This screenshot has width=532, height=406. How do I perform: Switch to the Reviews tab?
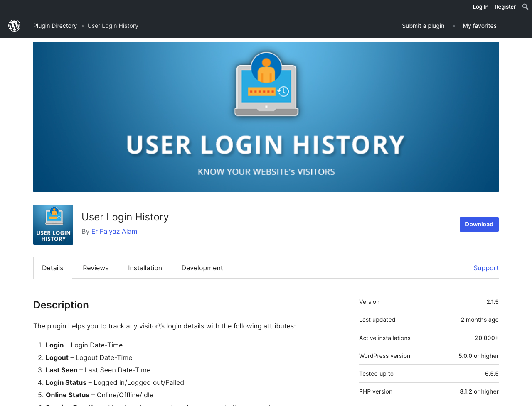tap(96, 268)
